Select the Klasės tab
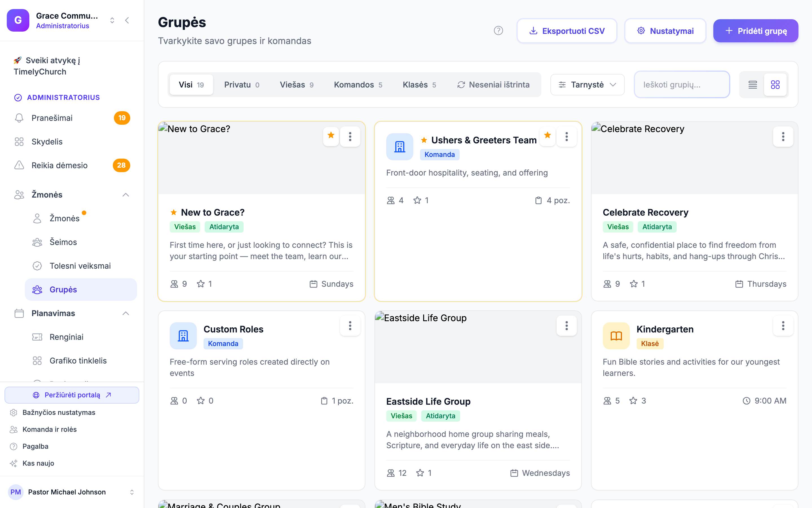Viewport: 812px width, 508px height. tap(419, 85)
